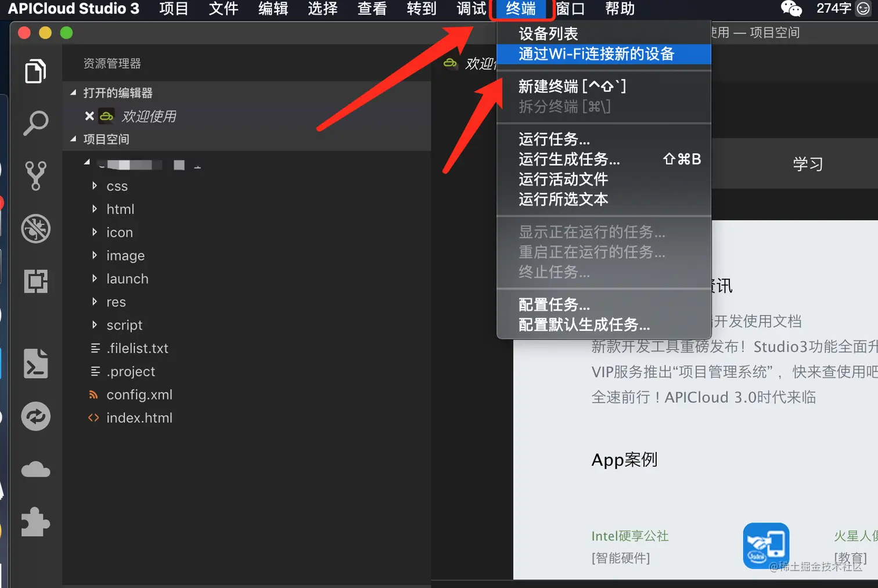Click the .project lines file icon

(x=95, y=371)
